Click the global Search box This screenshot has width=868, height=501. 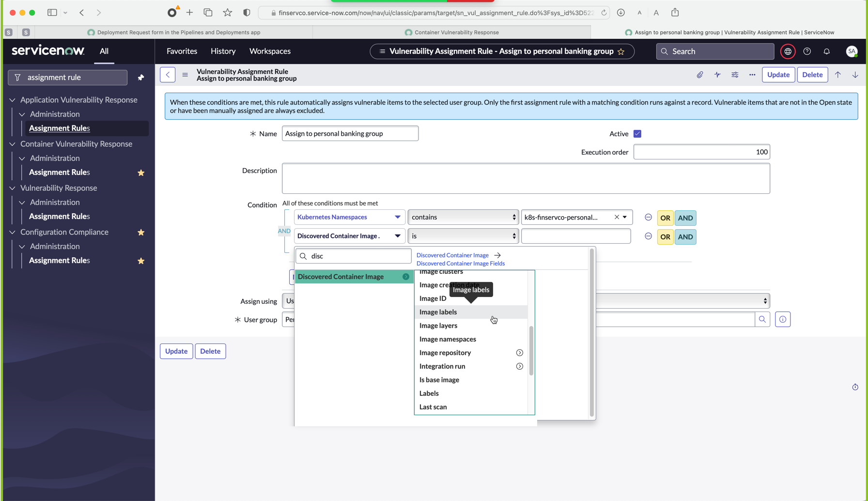[x=715, y=51]
